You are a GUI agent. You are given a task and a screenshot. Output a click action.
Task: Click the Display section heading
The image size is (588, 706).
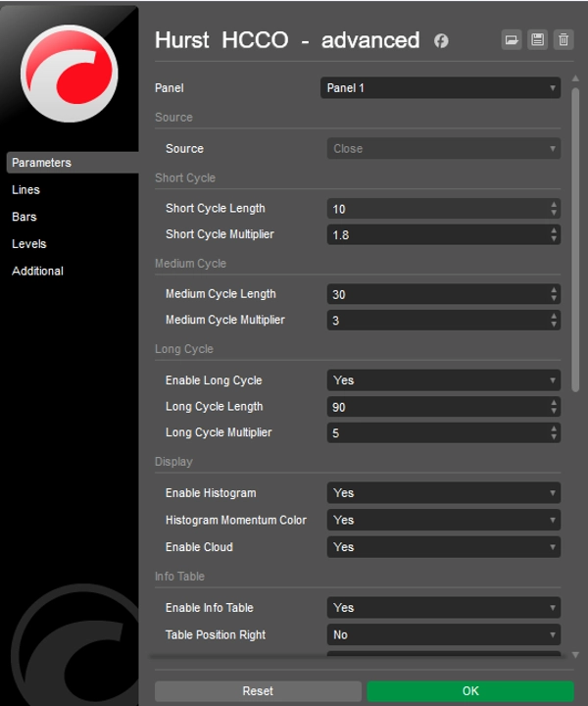click(173, 462)
